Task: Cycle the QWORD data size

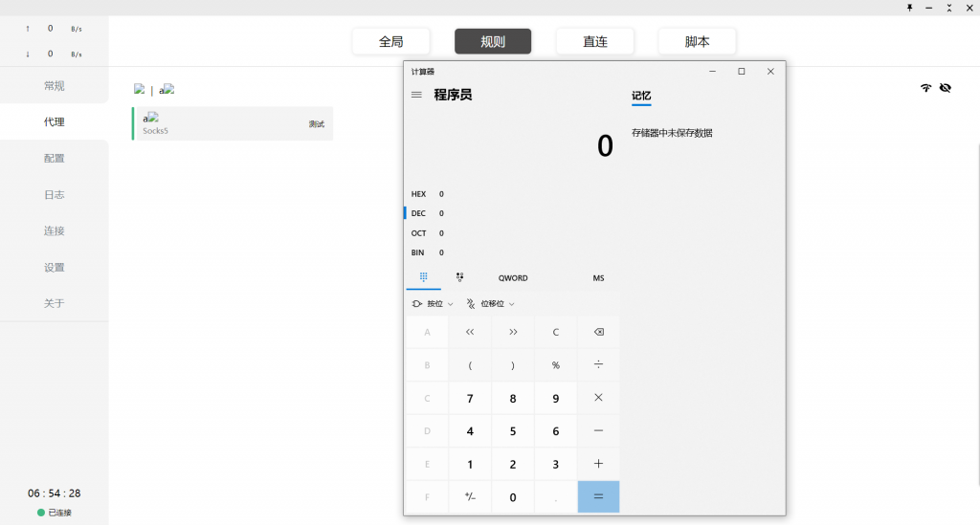Action: 513,278
